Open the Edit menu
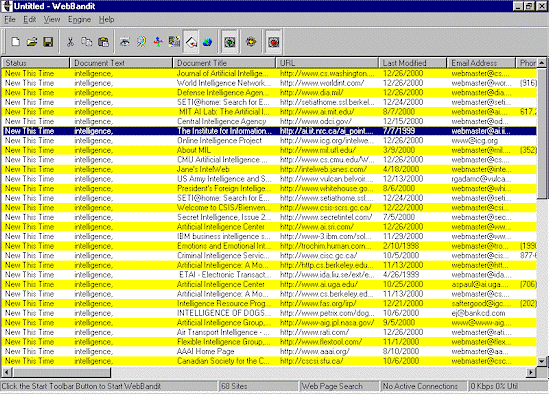This screenshot has height=395, width=550. pyautogui.click(x=29, y=20)
